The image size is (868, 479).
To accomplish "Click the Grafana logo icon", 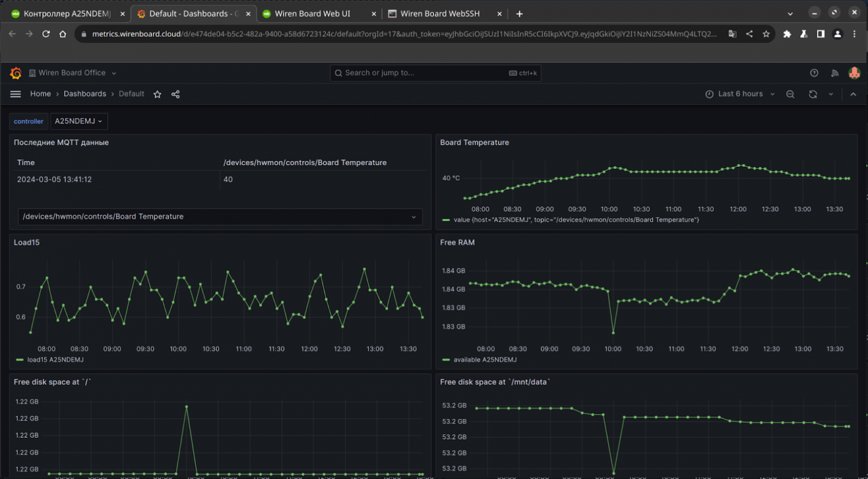I will pyautogui.click(x=16, y=73).
